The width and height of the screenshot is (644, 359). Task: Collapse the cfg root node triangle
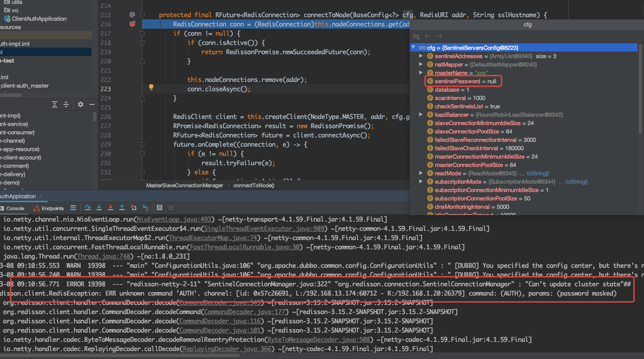pos(413,47)
